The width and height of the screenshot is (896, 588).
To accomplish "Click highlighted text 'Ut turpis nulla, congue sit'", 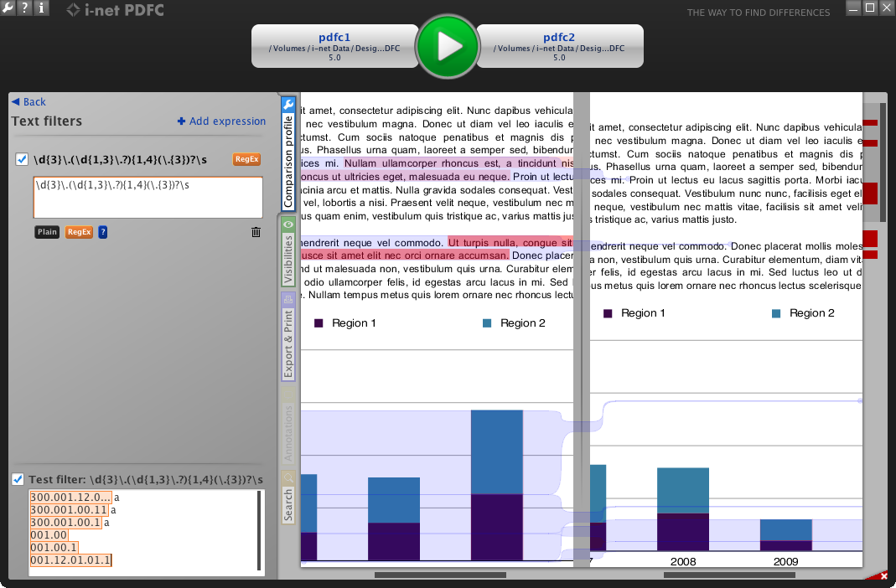I will 510,243.
